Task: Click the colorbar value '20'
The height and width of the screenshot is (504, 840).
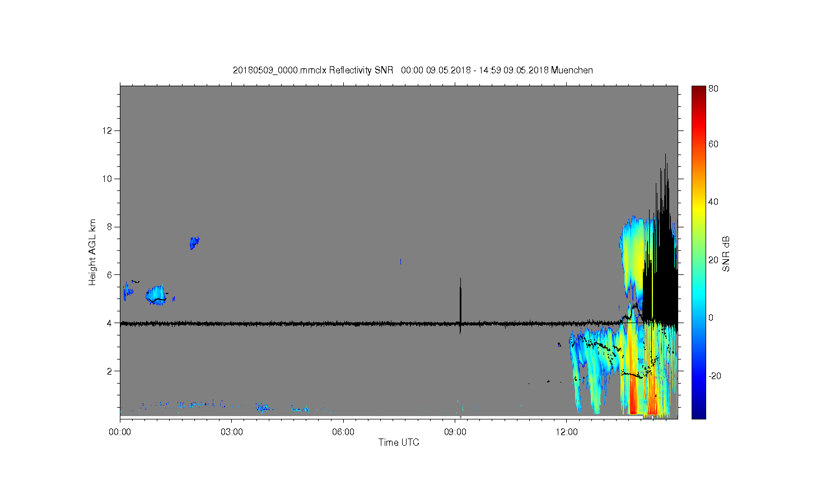Action: (x=713, y=260)
